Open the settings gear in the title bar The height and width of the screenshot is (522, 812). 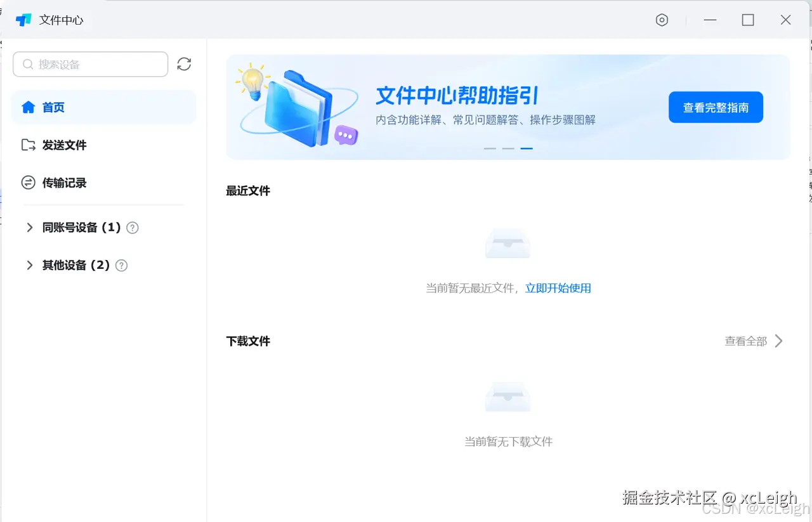pyautogui.click(x=662, y=20)
